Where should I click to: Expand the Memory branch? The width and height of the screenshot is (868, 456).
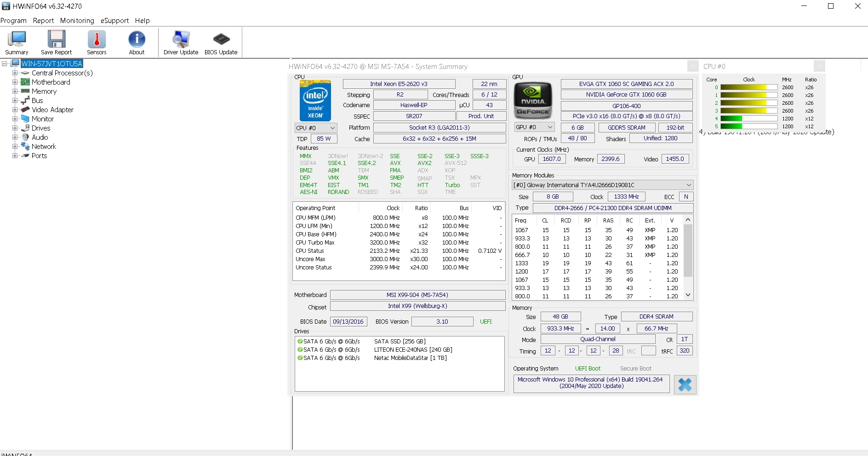pos(15,91)
